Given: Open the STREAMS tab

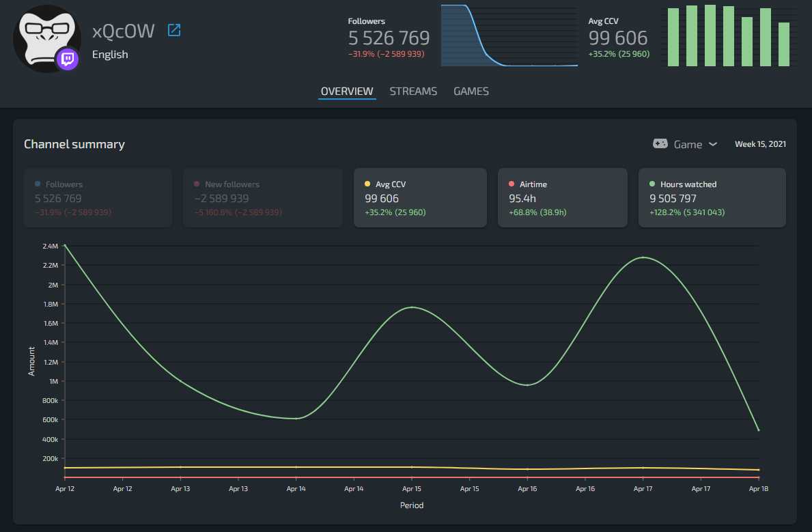Looking at the screenshot, I should pos(413,91).
